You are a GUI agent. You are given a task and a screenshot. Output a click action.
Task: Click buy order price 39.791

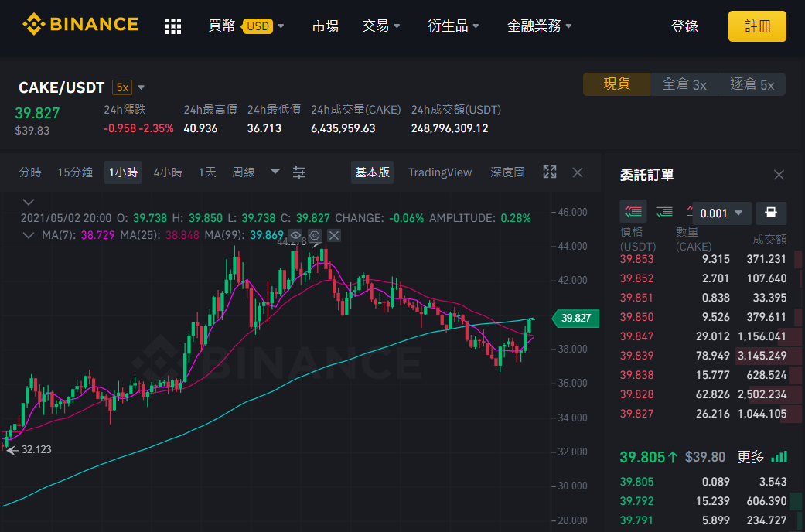[636, 520]
